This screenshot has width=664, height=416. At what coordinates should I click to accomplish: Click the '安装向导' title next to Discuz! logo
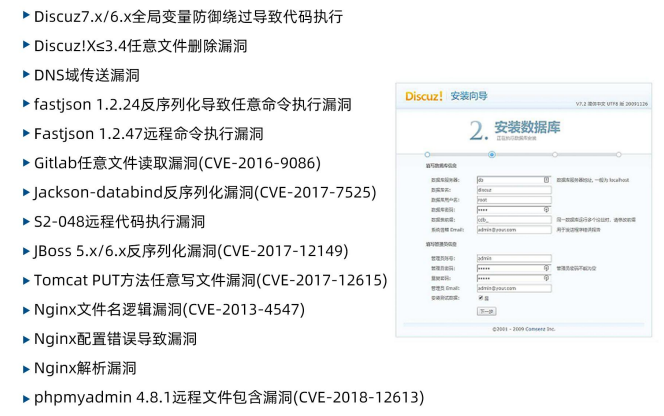click(469, 96)
